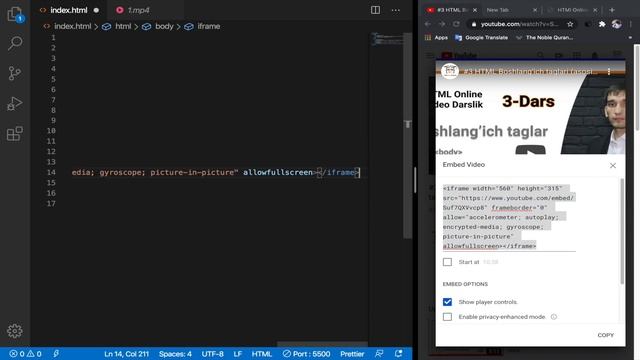Click COPY in the Embed dialog
The width and height of the screenshot is (640, 360).
coord(606,335)
